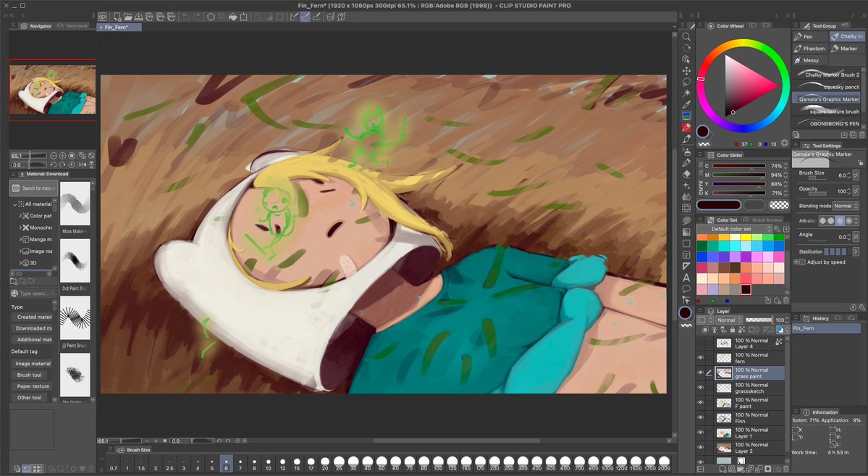Toggle visibility of Layer 1

(700, 433)
